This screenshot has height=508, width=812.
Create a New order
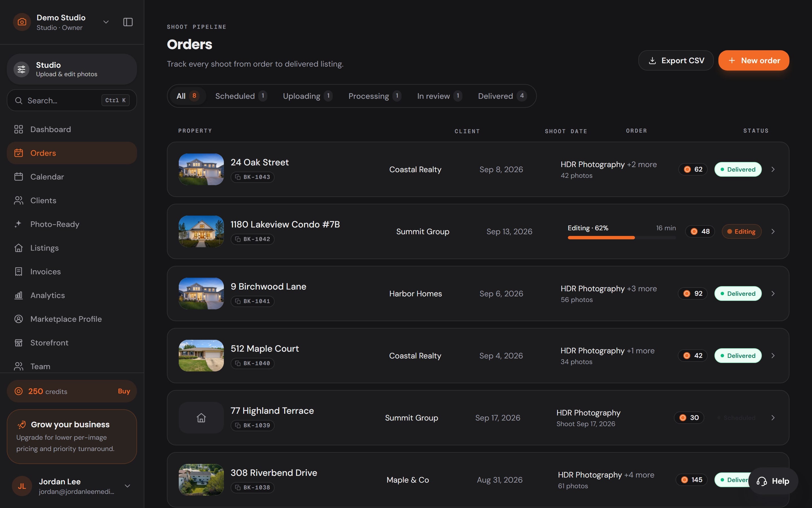pyautogui.click(x=754, y=60)
